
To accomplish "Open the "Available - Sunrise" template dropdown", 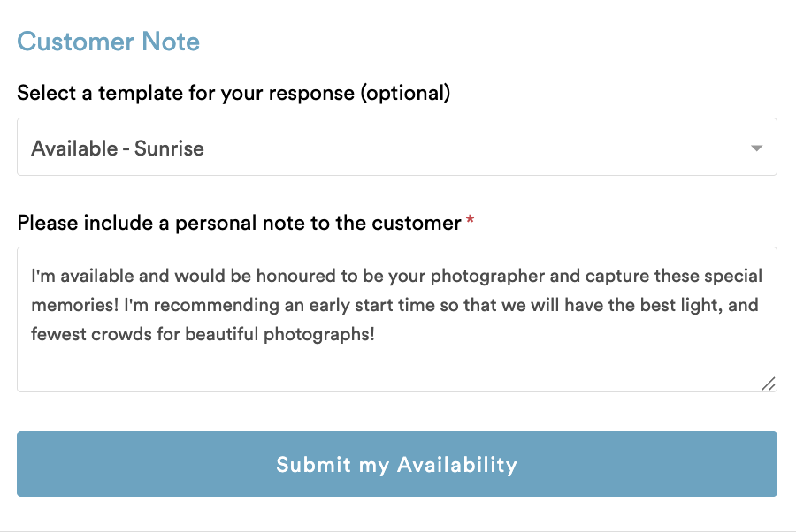I will [396, 147].
